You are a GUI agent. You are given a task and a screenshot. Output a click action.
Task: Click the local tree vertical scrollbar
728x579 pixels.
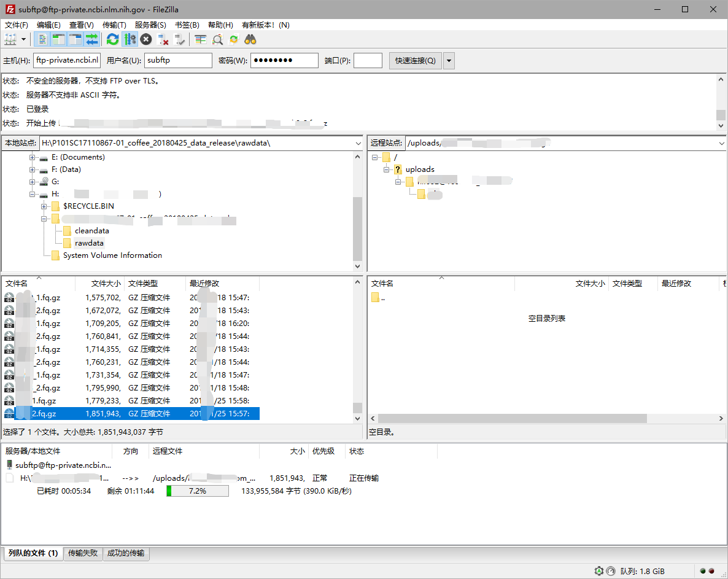(357, 229)
